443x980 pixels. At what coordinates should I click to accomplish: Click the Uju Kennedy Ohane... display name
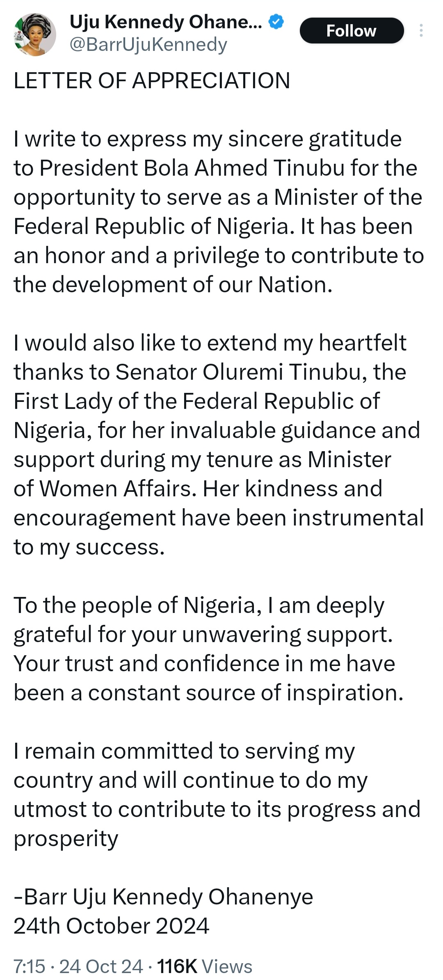tap(166, 22)
